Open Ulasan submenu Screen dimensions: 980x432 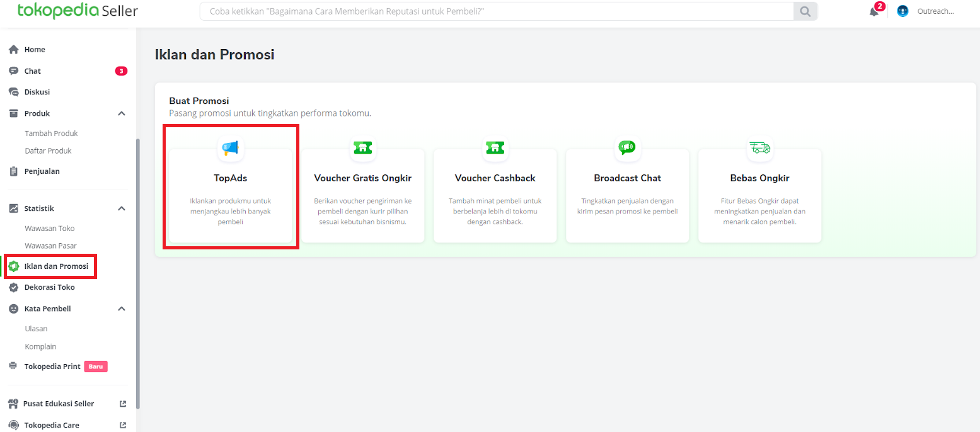click(x=36, y=329)
